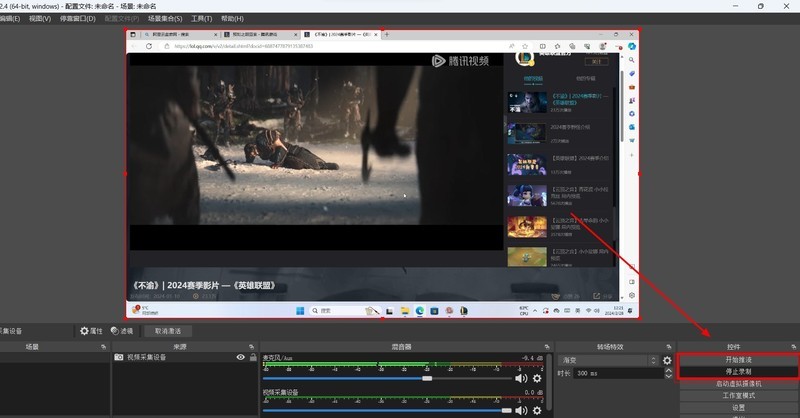Screen dimensions: 800x418
Task: Select the first browser tab in preview
Action: click(180, 34)
